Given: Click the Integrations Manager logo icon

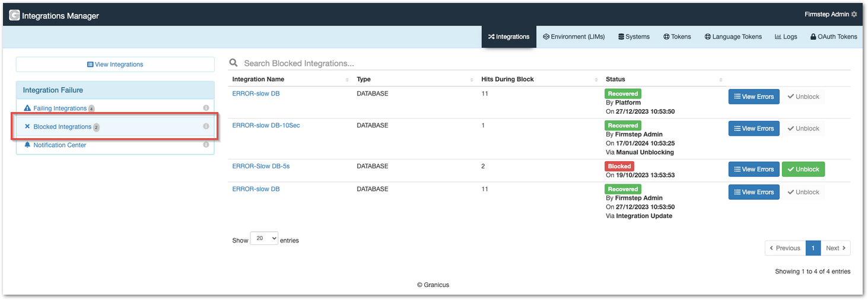Looking at the screenshot, I should pos(14,15).
